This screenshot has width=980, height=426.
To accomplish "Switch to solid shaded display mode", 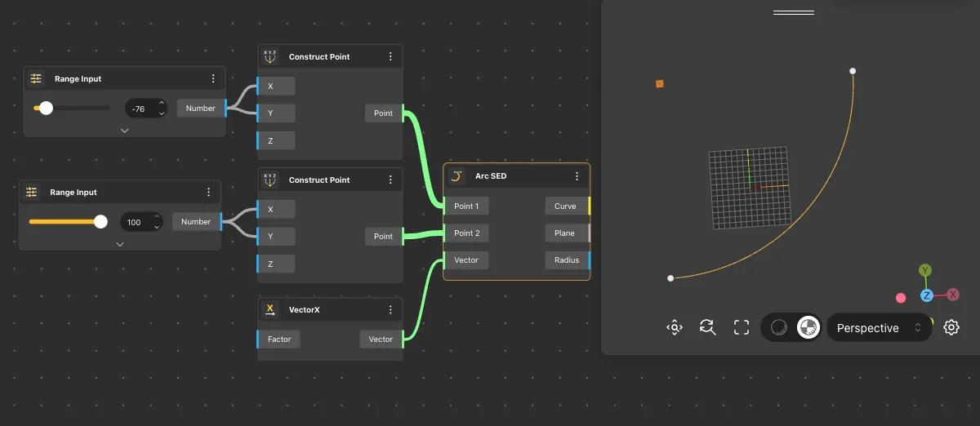I will 779,328.
